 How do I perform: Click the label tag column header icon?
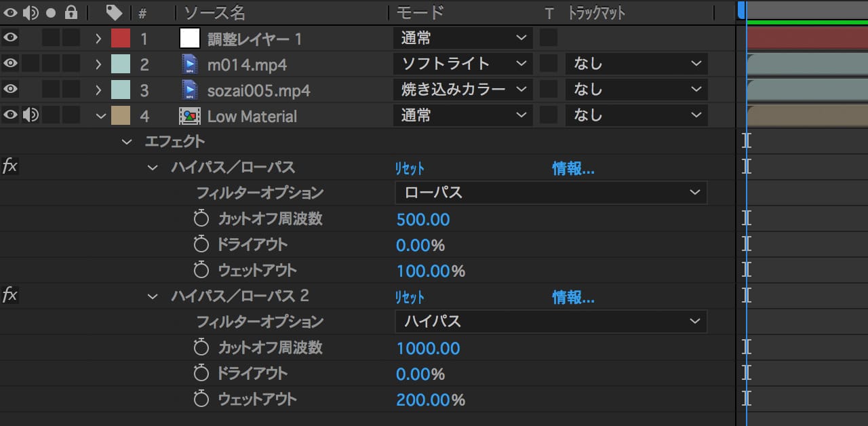(x=115, y=13)
